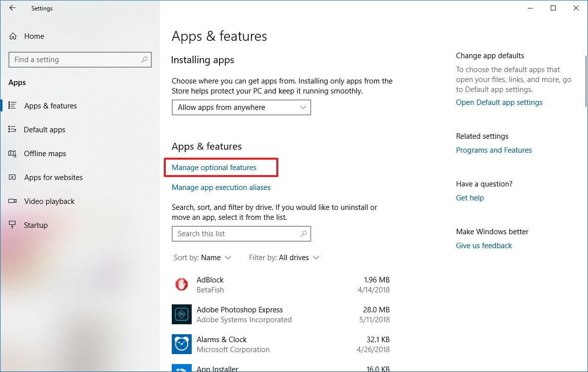Minimize the Settings window
The width and height of the screenshot is (588, 372).
pyautogui.click(x=530, y=8)
